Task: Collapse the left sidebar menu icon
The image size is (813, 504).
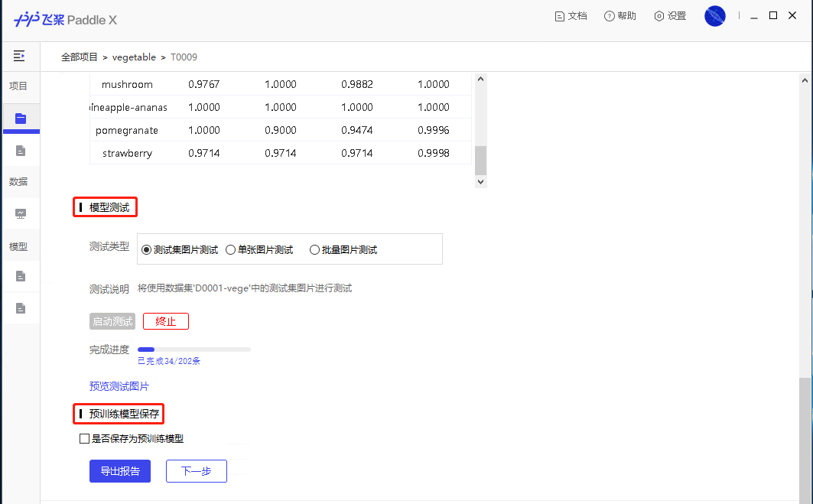Action: 19,56
